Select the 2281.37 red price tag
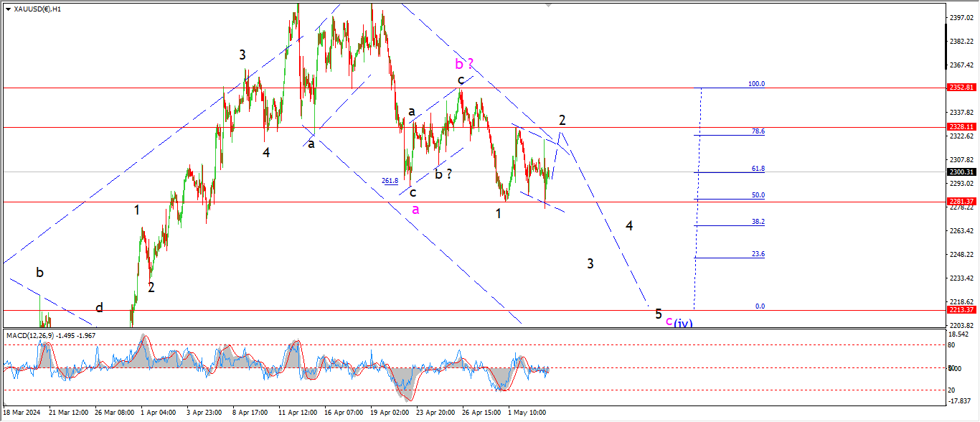This screenshot has height=422, width=980. tap(959, 202)
